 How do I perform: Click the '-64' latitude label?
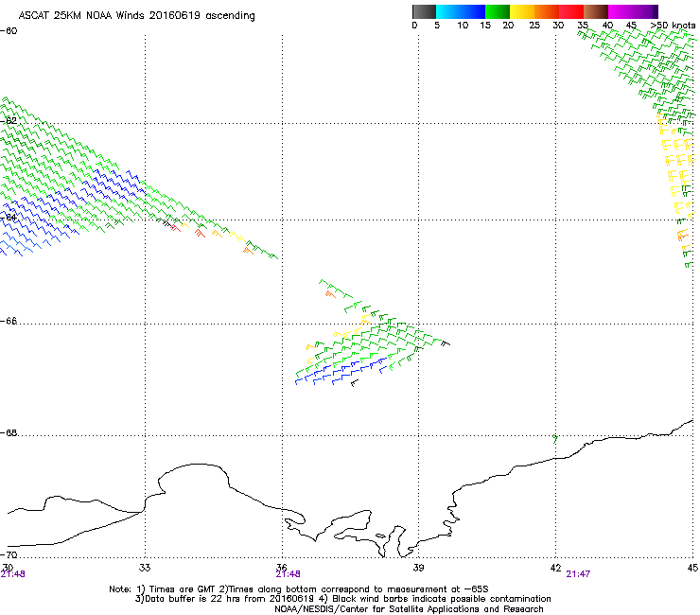click(9, 217)
